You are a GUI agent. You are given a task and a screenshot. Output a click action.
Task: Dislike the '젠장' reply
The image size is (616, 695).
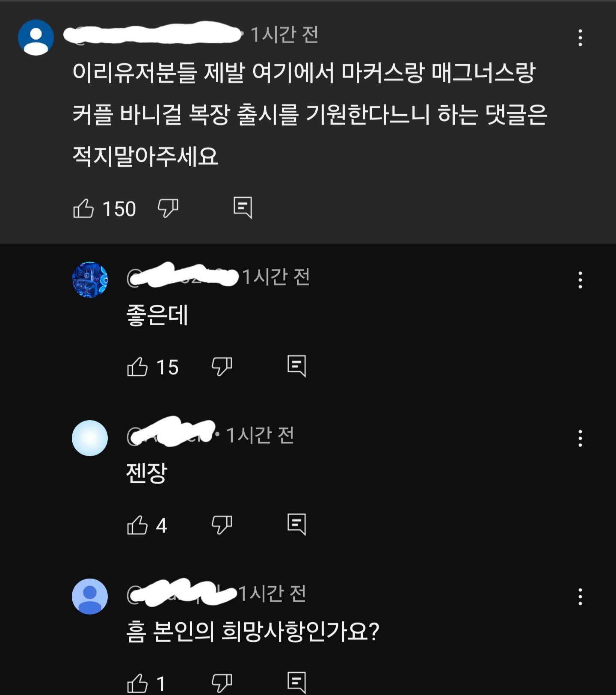[222, 525]
